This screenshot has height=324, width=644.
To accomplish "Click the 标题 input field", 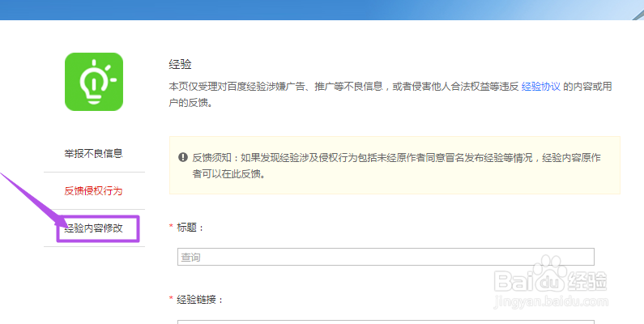I will (386, 257).
